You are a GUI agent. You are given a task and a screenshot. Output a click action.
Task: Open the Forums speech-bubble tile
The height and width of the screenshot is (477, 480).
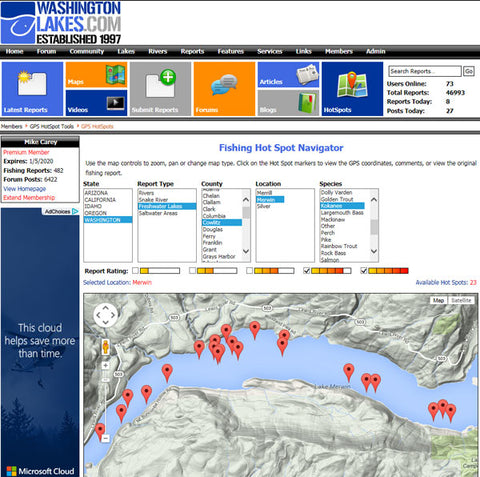point(224,89)
